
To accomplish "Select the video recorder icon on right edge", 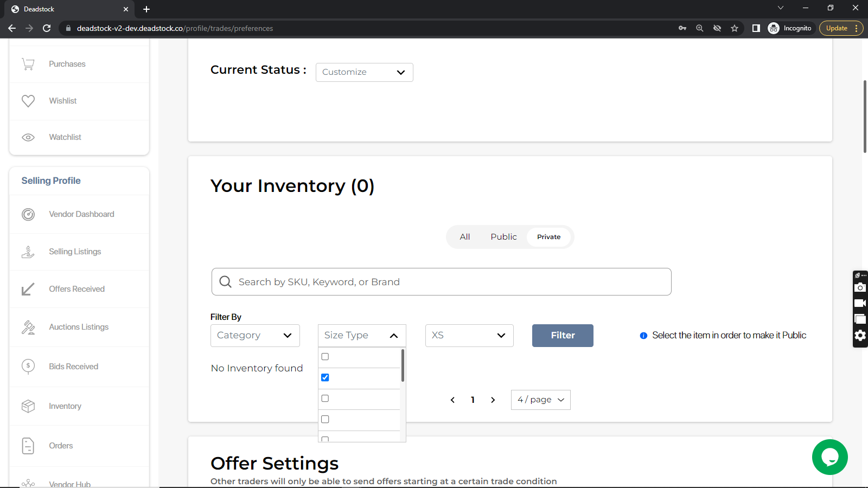I will tap(860, 303).
